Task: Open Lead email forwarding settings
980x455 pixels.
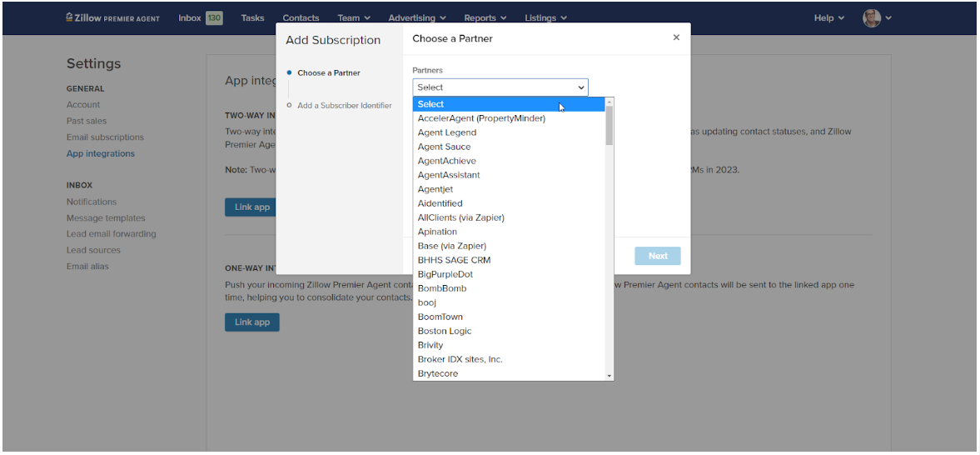Action: (111, 234)
